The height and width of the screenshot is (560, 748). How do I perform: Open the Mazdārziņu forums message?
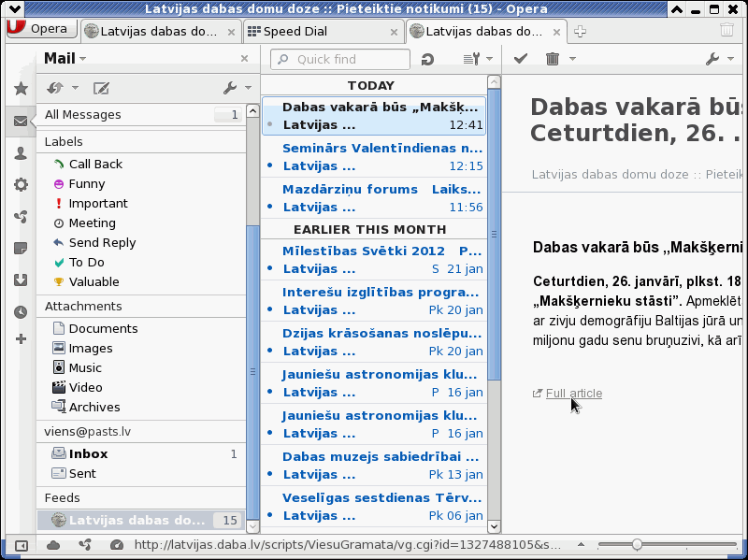point(374,198)
